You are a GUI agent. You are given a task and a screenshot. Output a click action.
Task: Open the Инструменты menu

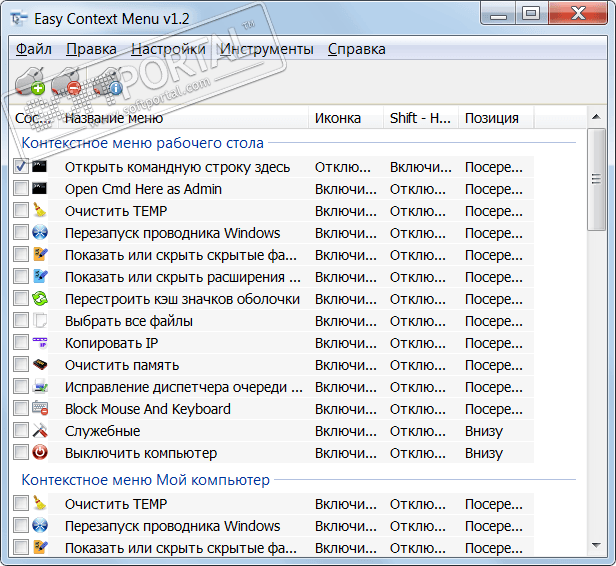pyautogui.click(x=267, y=49)
